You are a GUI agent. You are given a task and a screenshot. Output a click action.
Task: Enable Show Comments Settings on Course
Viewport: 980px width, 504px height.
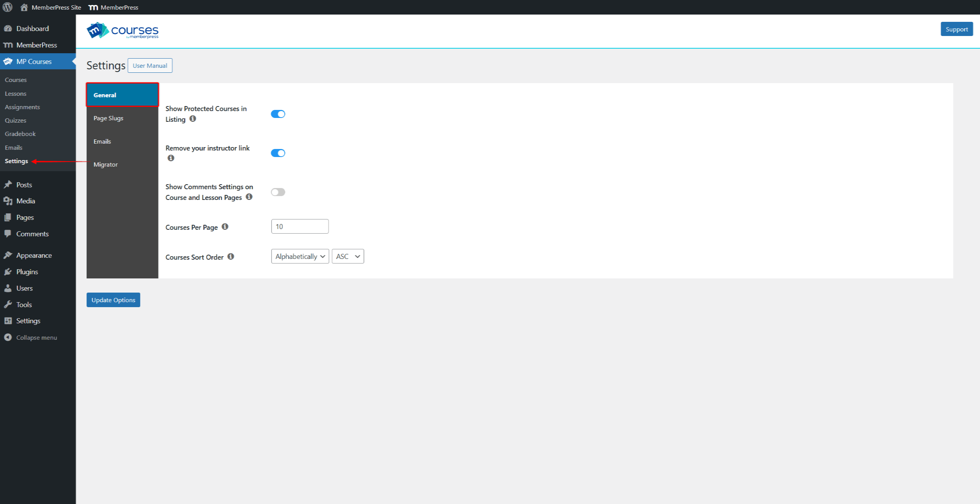point(278,192)
